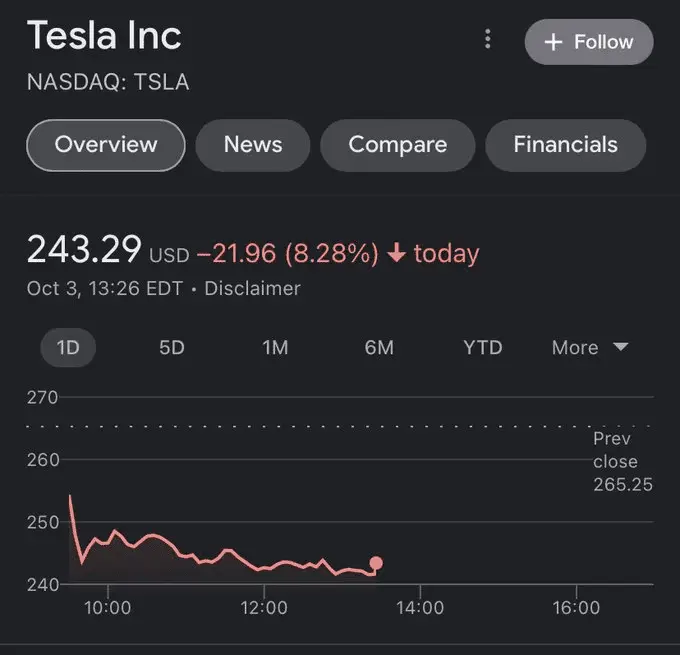Image resolution: width=680 pixels, height=655 pixels.
Task: Switch to the Overview tab
Action: coord(106,145)
